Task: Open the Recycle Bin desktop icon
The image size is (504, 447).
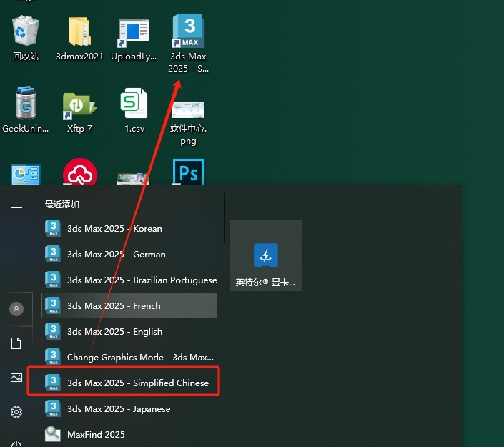Action: 26,38
